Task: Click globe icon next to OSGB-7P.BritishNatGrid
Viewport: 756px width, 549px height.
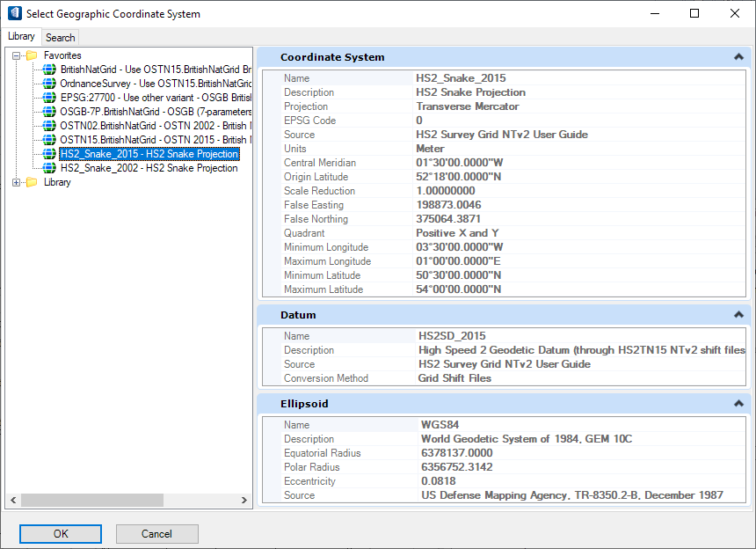Action: click(x=50, y=112)
